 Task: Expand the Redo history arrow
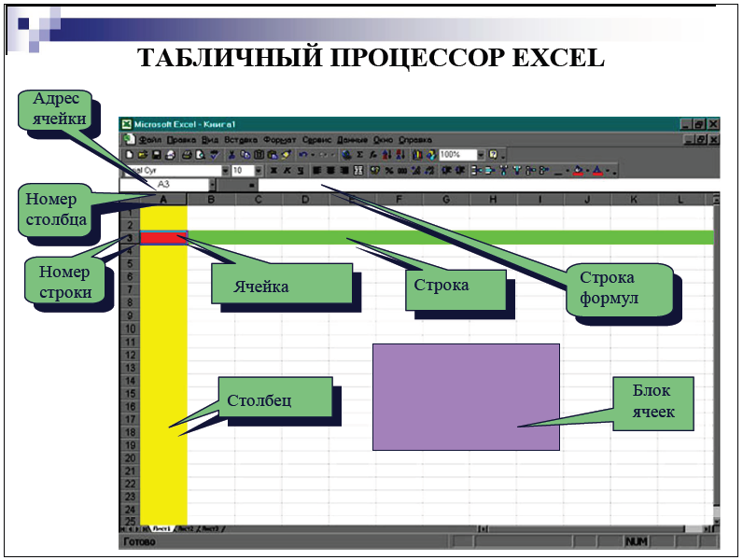(333, 154)
